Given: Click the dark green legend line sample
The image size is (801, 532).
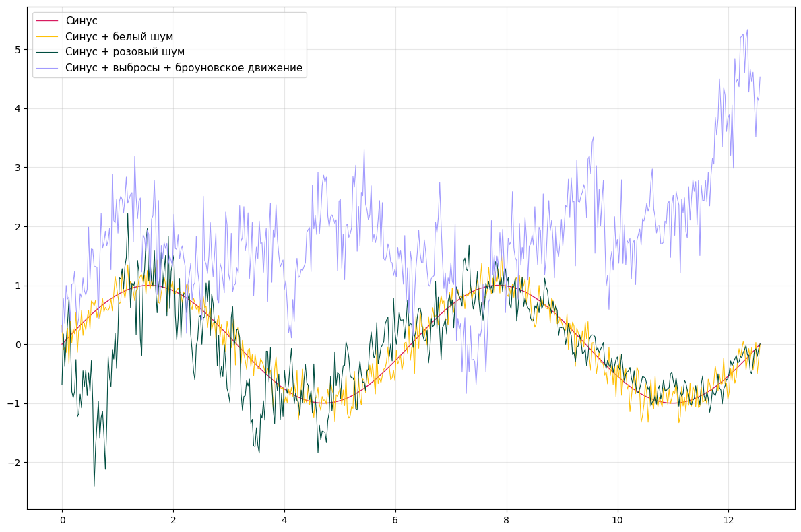Looking at the screenshot, I should tap(49, 52).
